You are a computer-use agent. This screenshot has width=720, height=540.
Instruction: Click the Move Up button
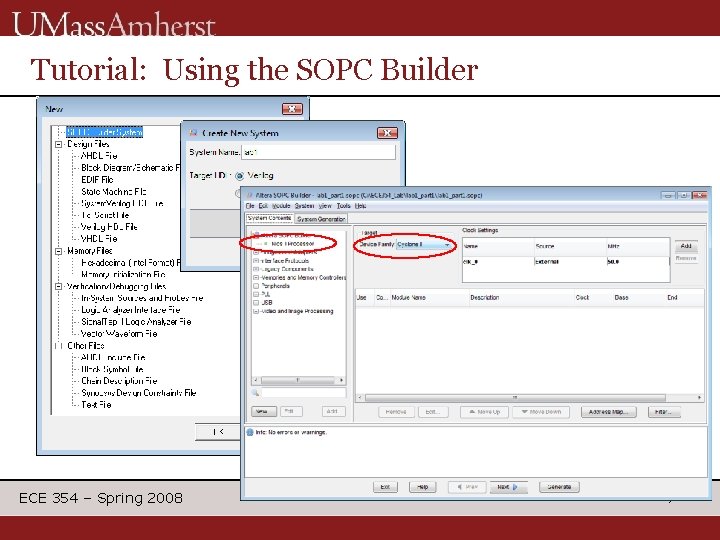coord(484,412)
